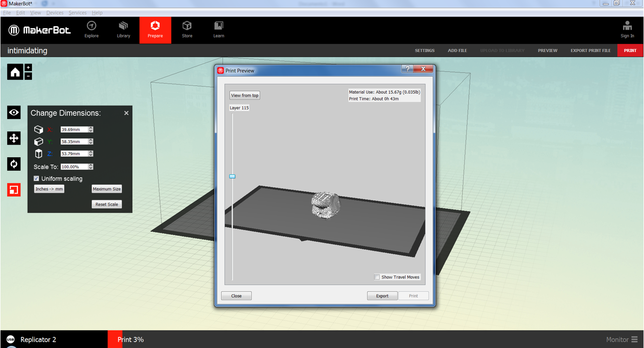Image resolution: width=644 pixels, height=348 pixels.
Task: Click the Print Preview title bar icon
Action: coord(221,70)
